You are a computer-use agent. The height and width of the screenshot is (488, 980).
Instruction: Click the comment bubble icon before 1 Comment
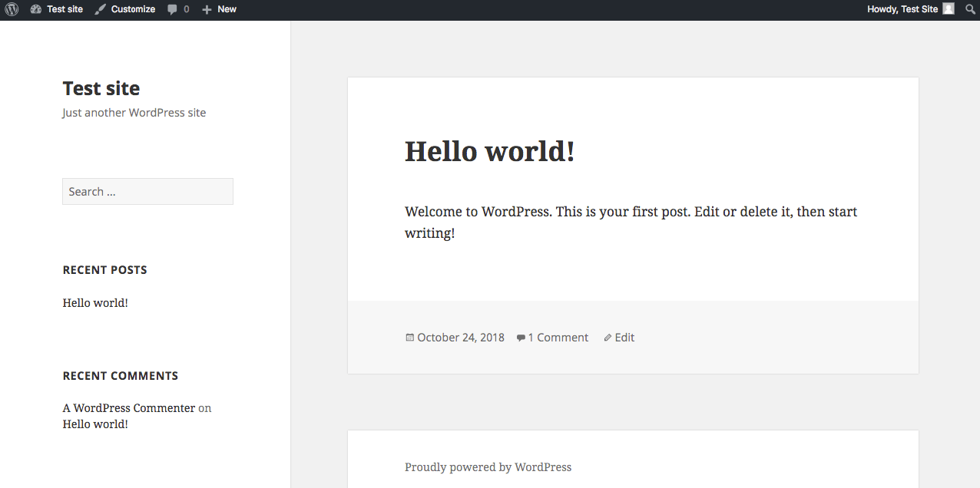click(521, 338)
